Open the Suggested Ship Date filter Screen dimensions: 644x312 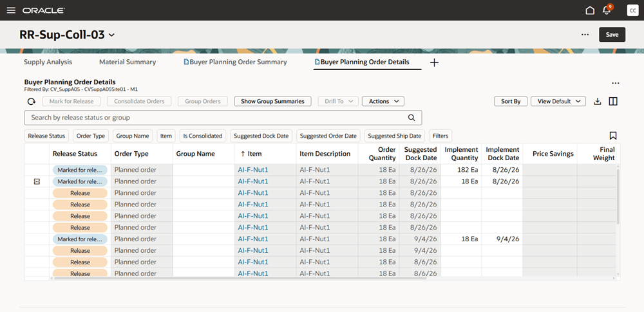pyautogui.click(x=394, y=136)
